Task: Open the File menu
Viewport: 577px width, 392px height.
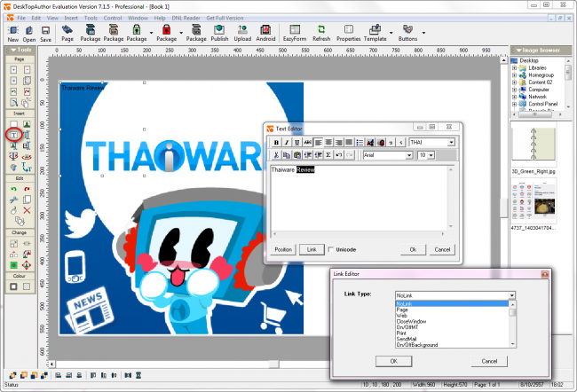Action: [21, 18]
